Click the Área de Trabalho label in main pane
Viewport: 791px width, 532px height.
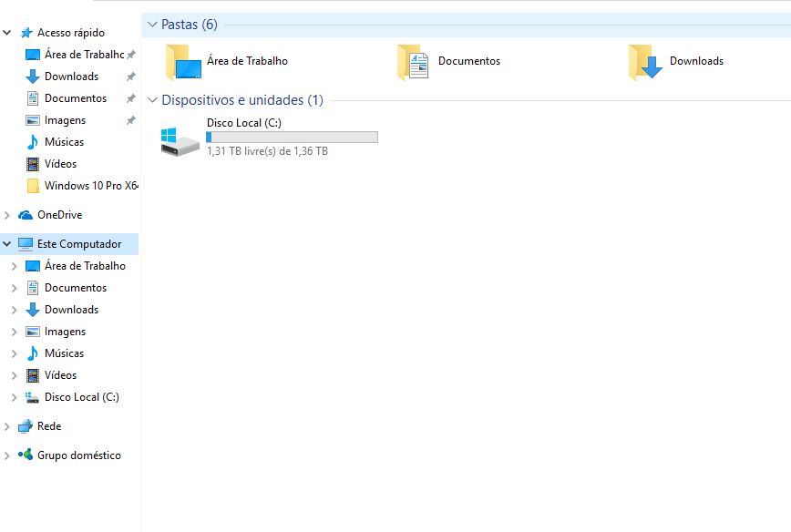[x=247, y=61]
